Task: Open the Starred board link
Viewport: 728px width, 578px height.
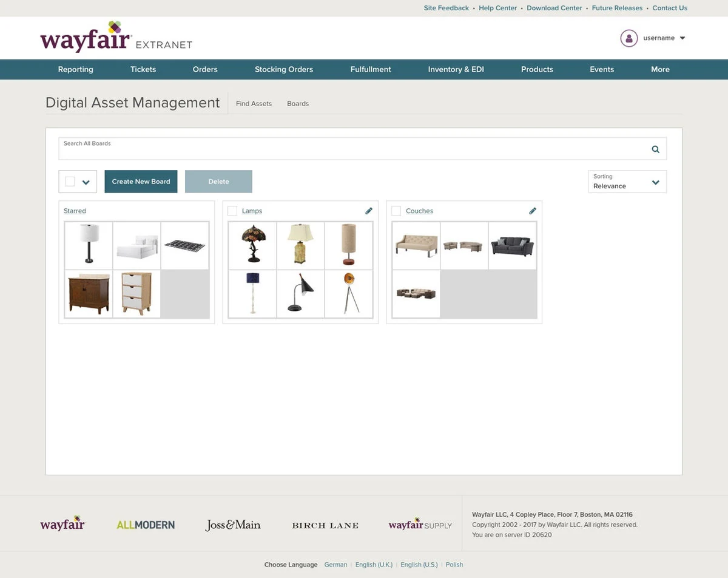Action: pos(75,211)
